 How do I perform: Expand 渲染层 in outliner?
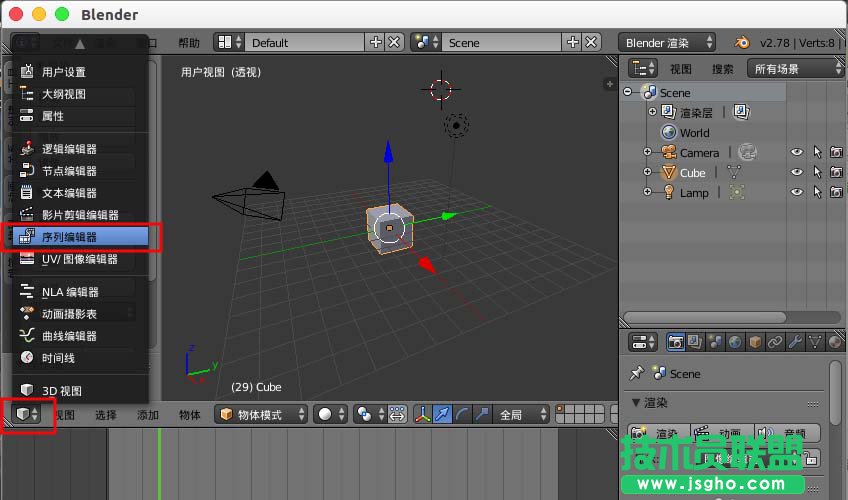coord(652,112)
